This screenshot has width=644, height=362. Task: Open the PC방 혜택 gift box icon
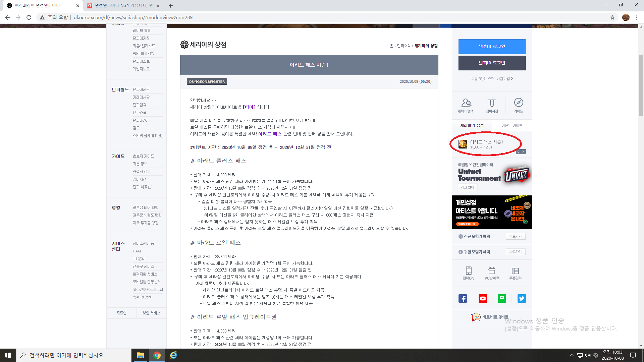[x=492, y=273]
